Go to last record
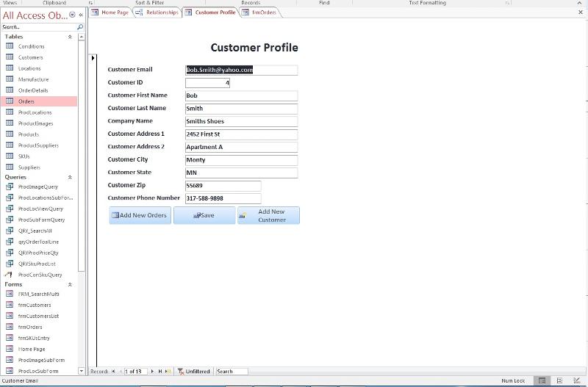 click(160, 372)
